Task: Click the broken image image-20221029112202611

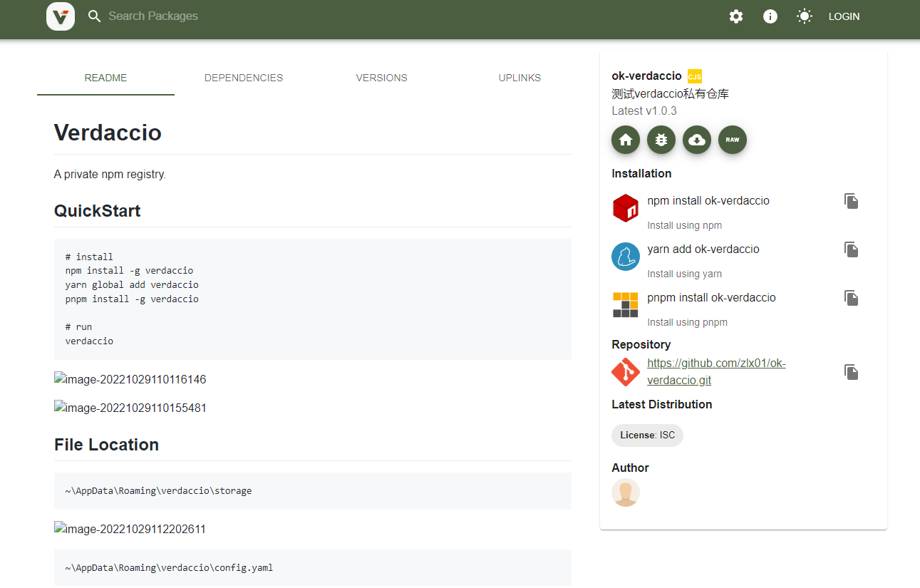Action: (130, 530)
